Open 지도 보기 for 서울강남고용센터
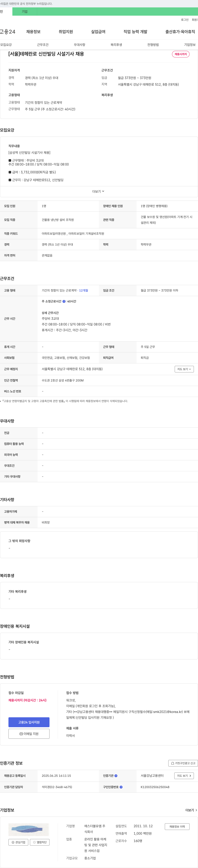This screenshot has height=868, width=198. point(184,776)
